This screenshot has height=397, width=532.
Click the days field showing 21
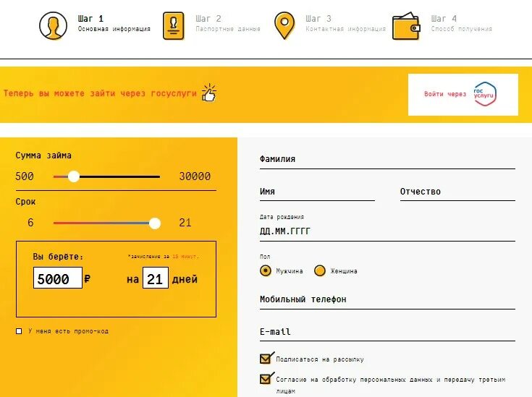(x=156, y=278)
